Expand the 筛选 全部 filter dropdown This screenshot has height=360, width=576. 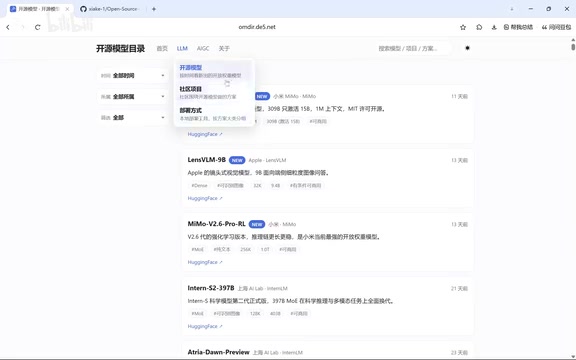[x=133, y=118]
